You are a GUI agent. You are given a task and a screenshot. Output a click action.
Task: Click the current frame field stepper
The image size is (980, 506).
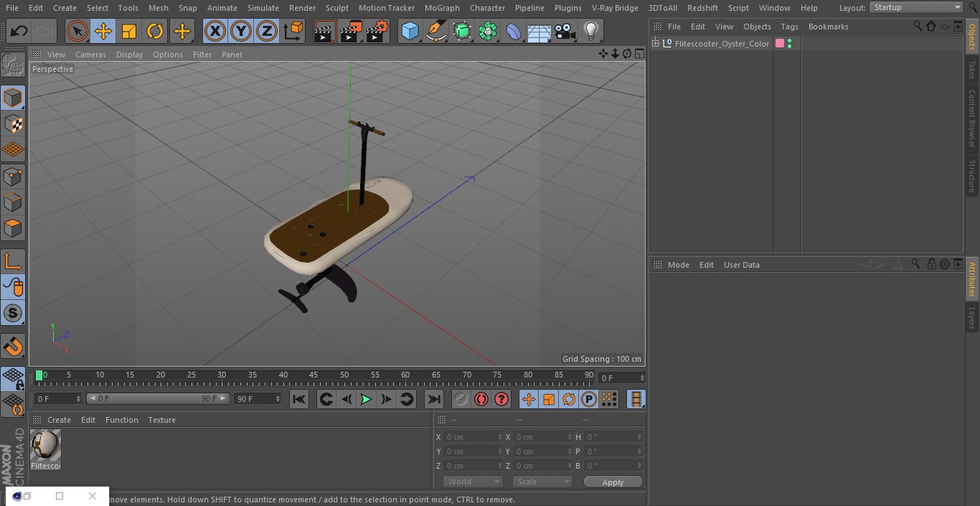[77, 398]
